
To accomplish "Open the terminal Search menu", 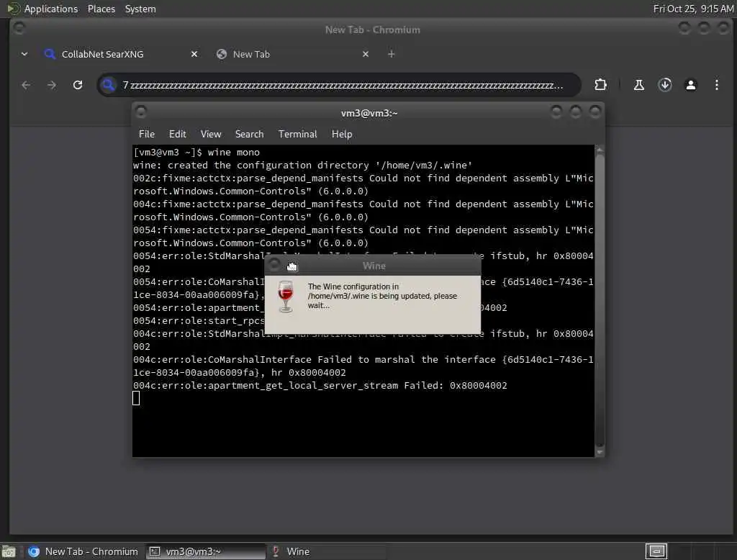I will coord(249,134).
